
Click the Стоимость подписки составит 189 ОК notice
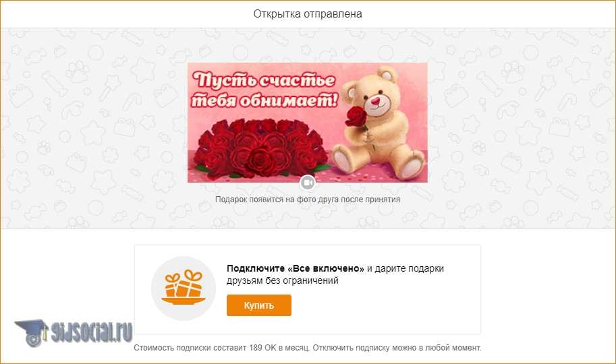pos(221,348)
